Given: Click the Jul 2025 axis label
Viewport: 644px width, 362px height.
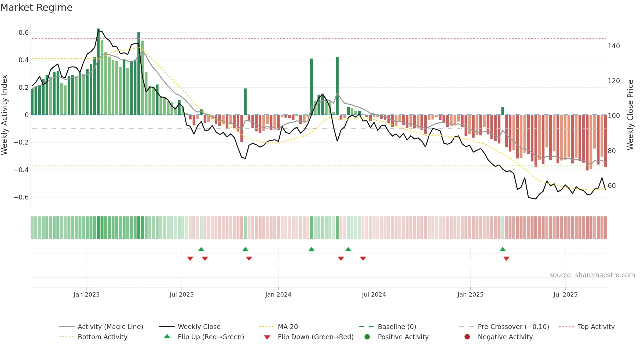Looking at the screenshot, I should click(565, 294).
